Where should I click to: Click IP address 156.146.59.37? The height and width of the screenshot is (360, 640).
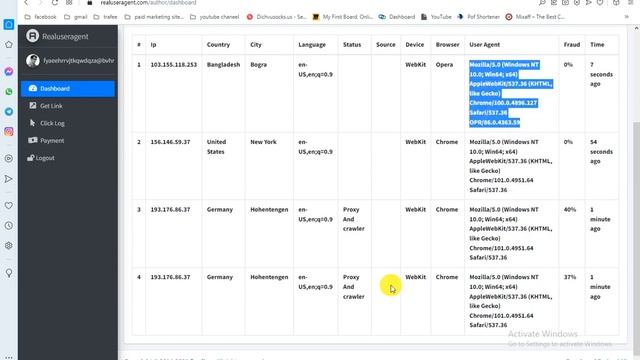point(170,142)
